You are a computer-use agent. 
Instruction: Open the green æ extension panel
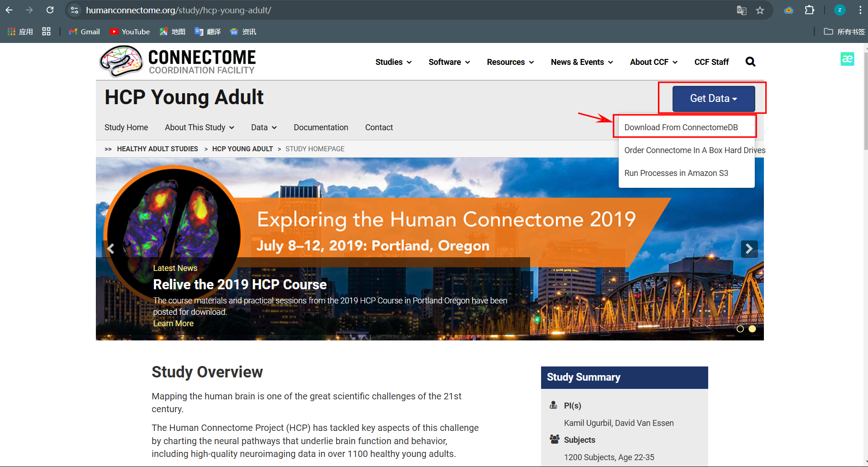click(x=847, y=59)
